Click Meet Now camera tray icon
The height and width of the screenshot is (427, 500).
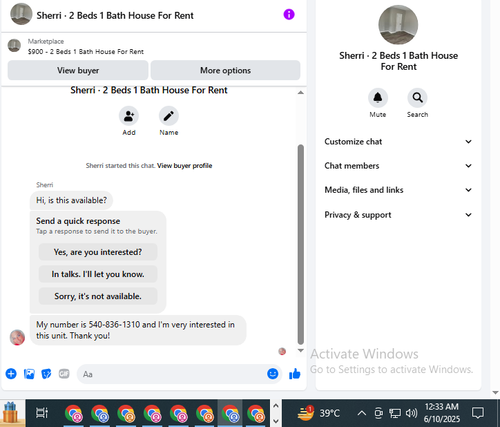[379, 413]
